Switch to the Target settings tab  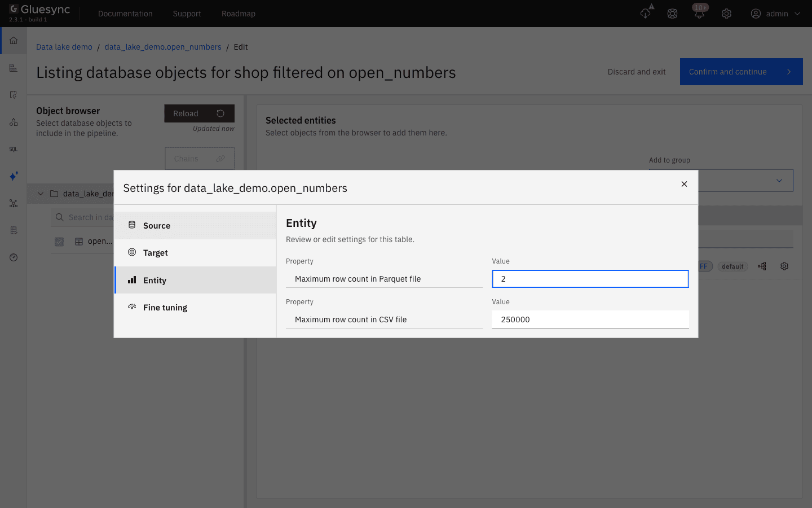coord(195,252)
